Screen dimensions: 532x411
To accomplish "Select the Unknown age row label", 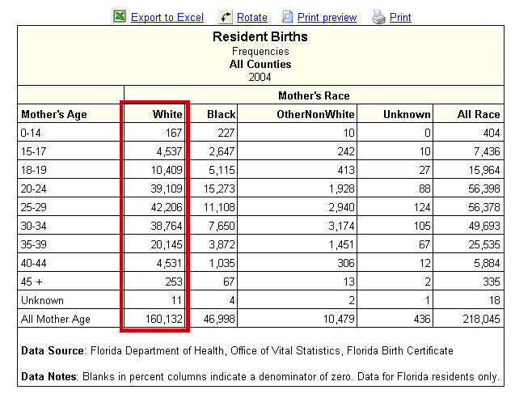I will 42,301.
